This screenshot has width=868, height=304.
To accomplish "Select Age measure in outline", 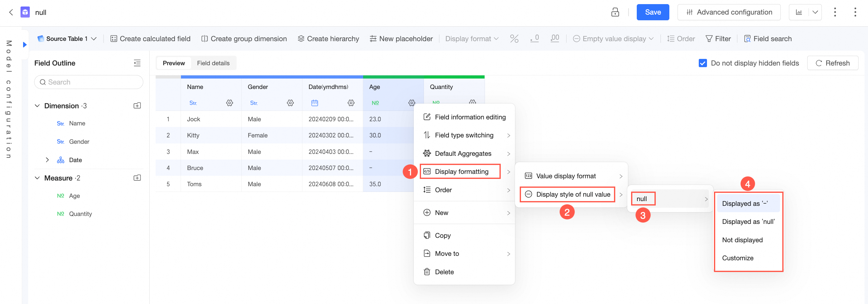I will [x=74, y=196].
